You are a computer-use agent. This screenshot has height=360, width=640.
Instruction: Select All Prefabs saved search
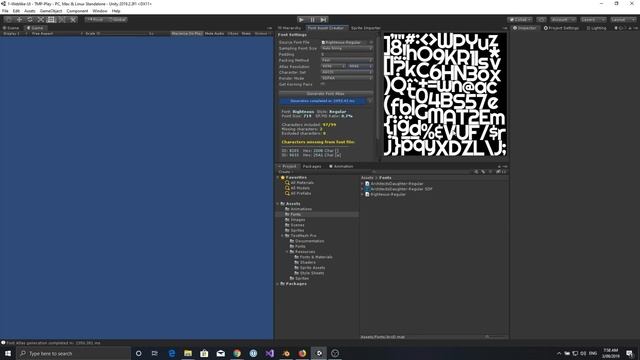coord(298,193)
